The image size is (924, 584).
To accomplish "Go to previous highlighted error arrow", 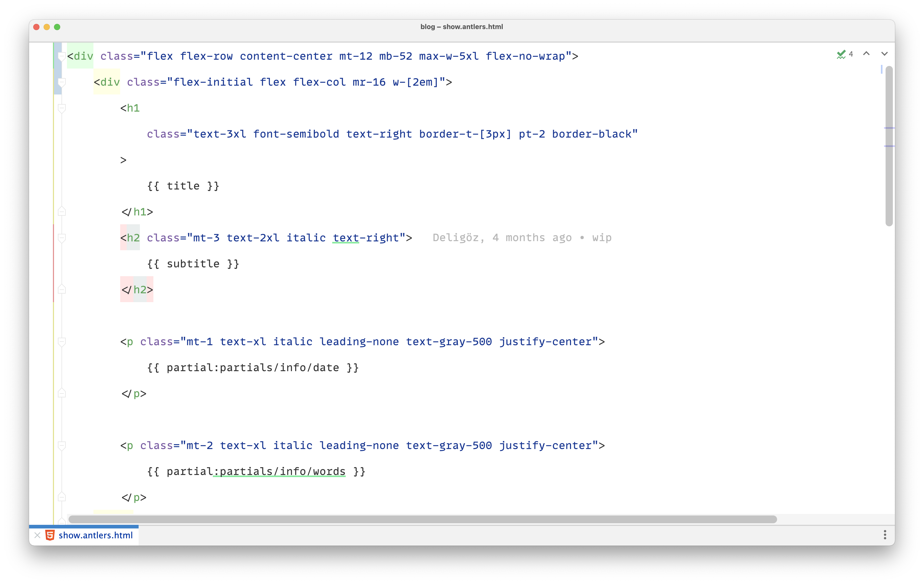I will coord(866,54).
